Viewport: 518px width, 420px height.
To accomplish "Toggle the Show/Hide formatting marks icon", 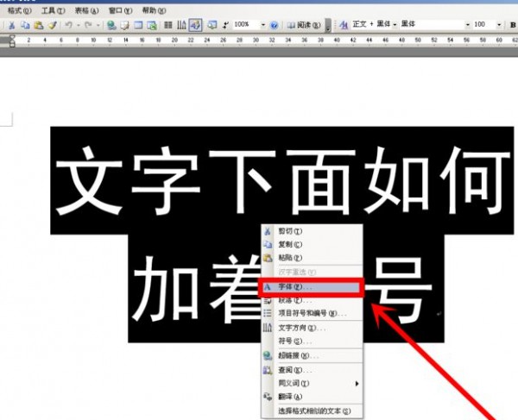I will [225, 25].
